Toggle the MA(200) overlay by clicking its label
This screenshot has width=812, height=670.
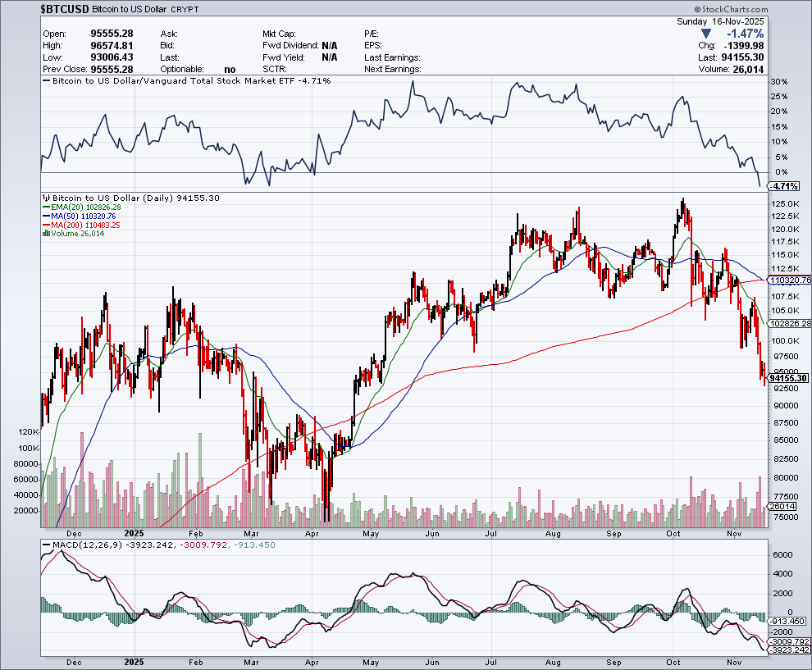pos(70,225)
